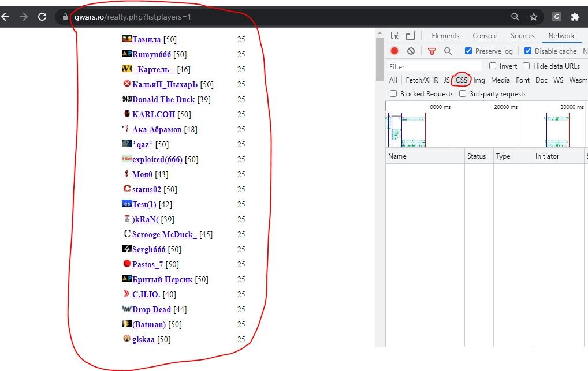This screenshot has height=371, width=588.
Task: Open the extensions puzzle piece menu
Action: pos(575,17)
